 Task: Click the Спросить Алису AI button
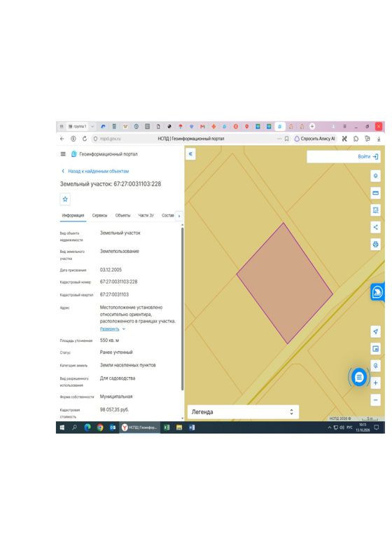coord(314,139)
